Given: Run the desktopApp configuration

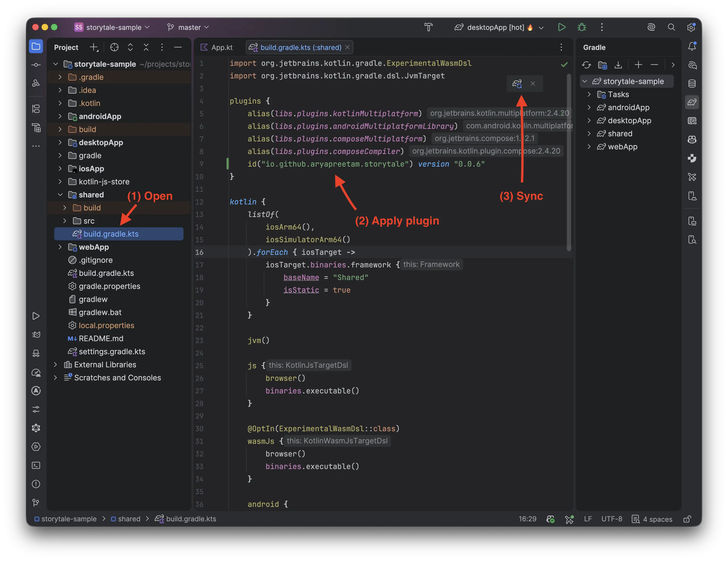Looking at the screenshot, I should tap(562, 27).
